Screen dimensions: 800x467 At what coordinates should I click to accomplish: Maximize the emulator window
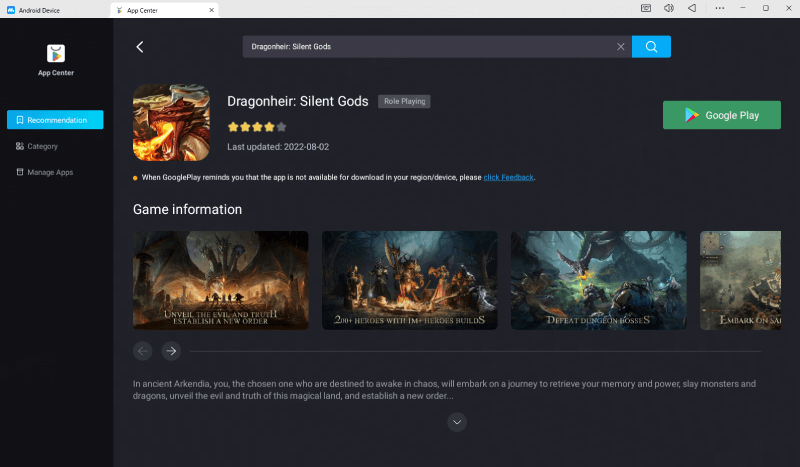click(766, 8)
